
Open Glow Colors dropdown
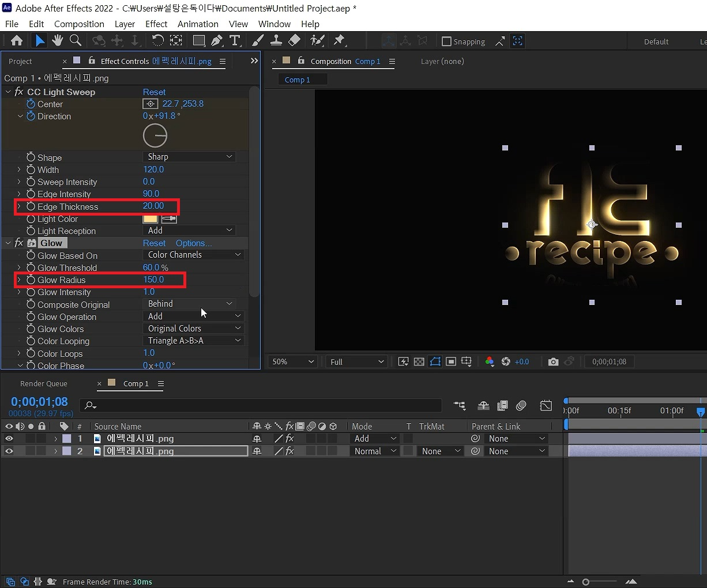tap(193, 329)
